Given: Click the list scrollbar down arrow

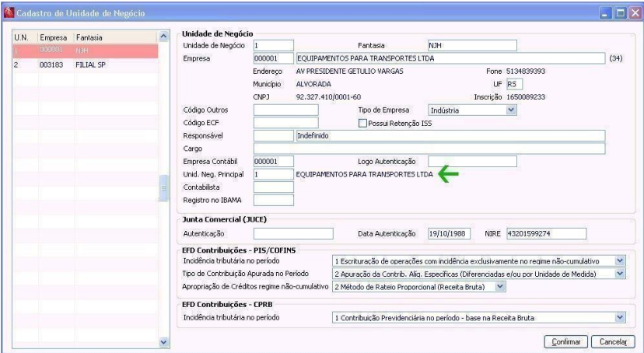Looking at the screenshot, I should pyautogui.click(x=163, y=342).
